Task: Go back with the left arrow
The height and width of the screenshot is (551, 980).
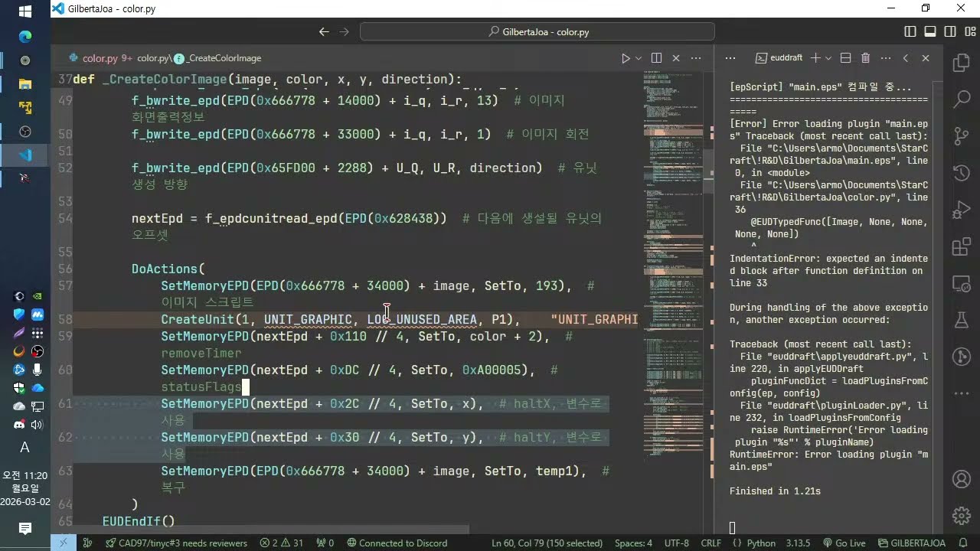Action: (x=324, y=32)
